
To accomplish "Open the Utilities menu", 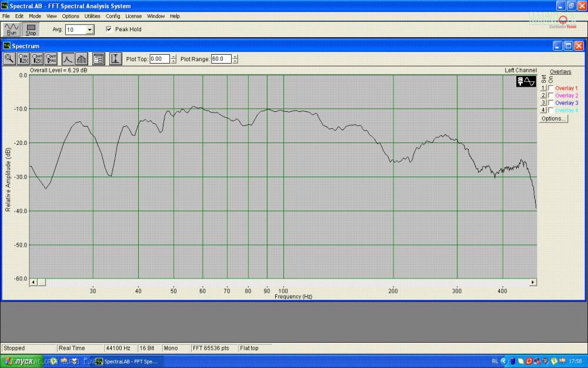I will 92,16.
